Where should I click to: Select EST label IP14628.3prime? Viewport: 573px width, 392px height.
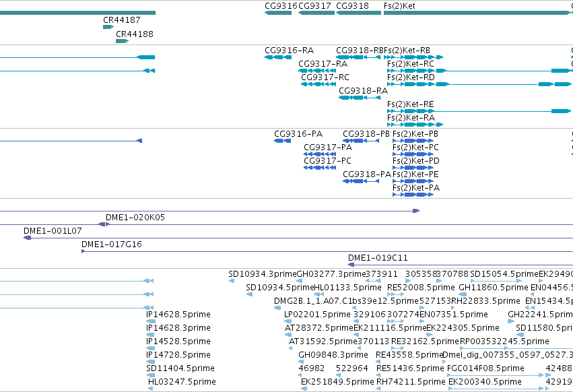[178, 328]
